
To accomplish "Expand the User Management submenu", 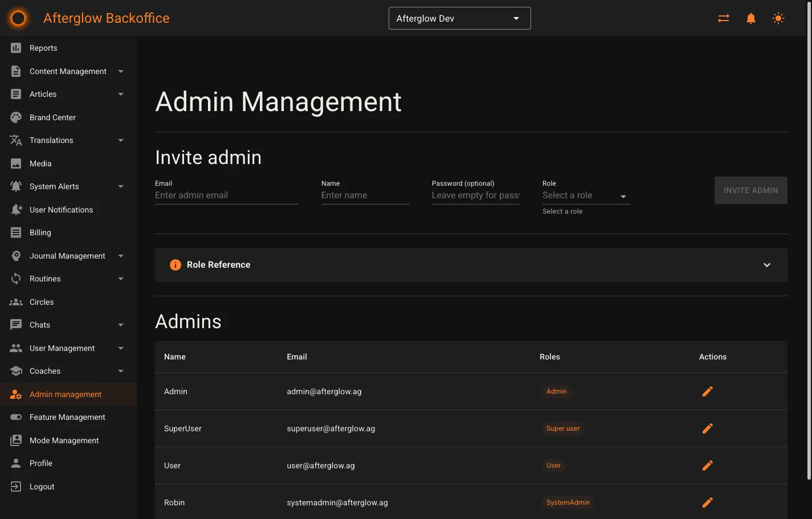I will point(120,348).
